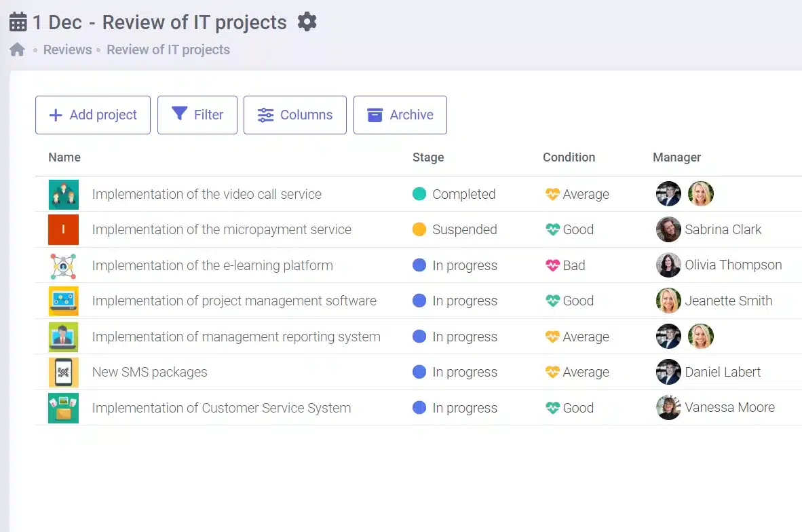Open settings gear next to review title
Image resolution: width=802 pixels, height=532 pixels.
[x=307, y=22]
